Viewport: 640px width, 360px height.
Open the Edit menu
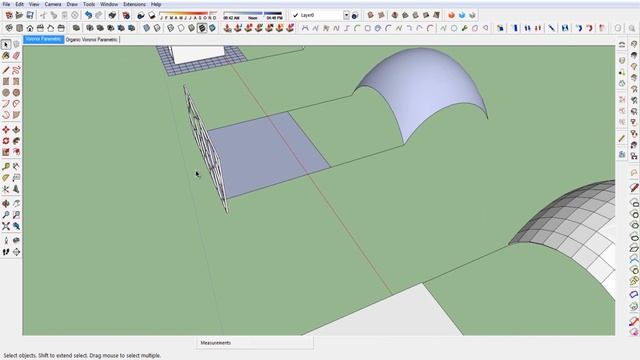[19, 4]
